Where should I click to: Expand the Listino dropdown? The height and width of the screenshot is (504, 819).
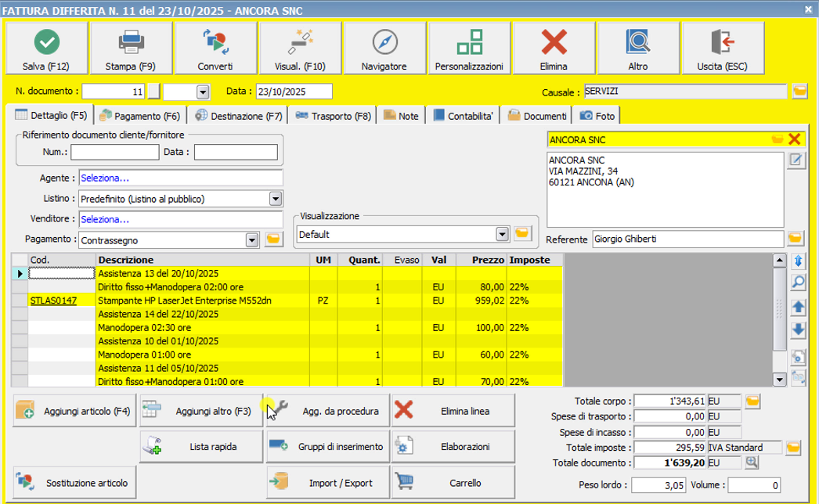(275, 199)
